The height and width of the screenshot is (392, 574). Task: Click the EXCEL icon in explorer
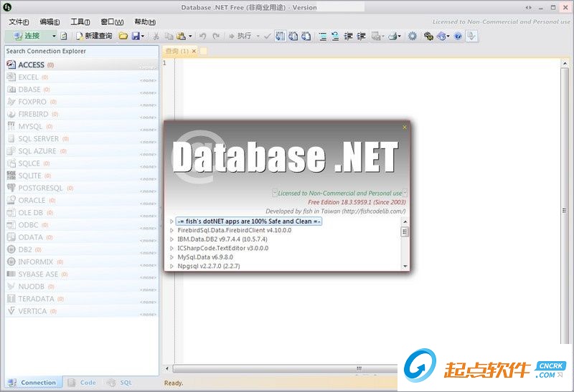pos(11,77)
